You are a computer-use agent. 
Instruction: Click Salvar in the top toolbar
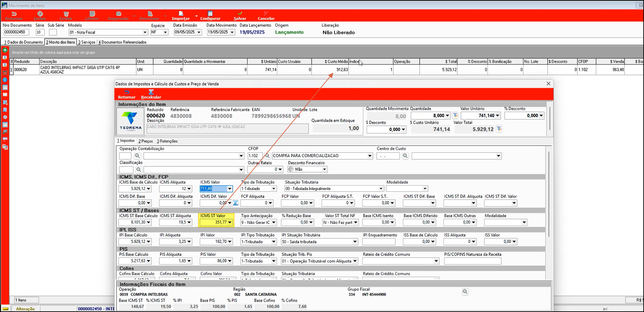pos(240,15)
